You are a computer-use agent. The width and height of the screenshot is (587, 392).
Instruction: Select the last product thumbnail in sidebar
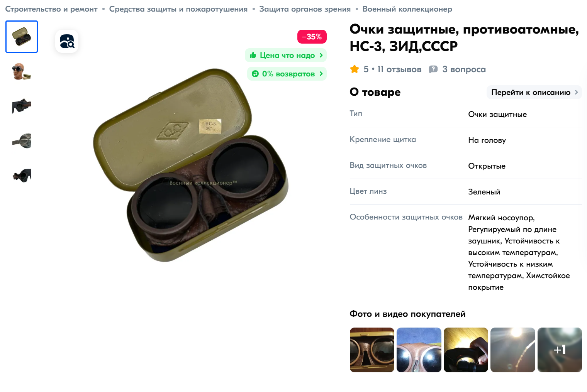coord(22,176)
